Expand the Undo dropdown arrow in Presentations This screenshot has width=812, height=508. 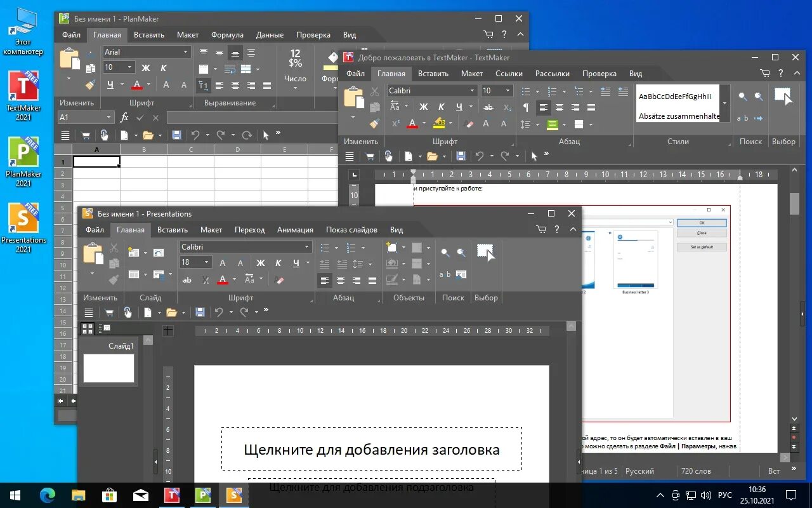[231, 311]
